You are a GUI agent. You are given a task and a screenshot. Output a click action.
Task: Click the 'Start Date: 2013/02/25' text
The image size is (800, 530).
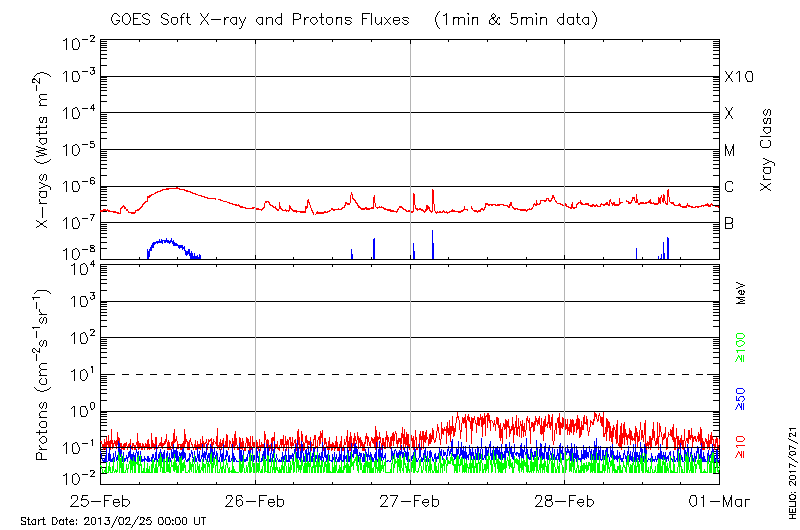click(x=113, y=521)
